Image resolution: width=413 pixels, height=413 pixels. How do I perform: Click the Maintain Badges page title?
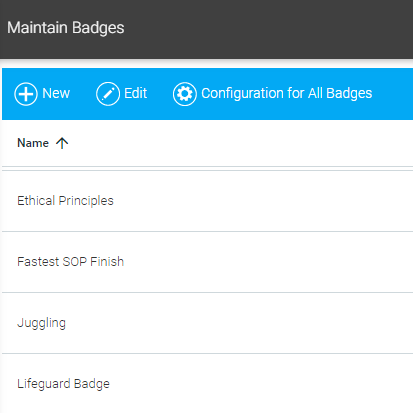click(x=66, y=28)
